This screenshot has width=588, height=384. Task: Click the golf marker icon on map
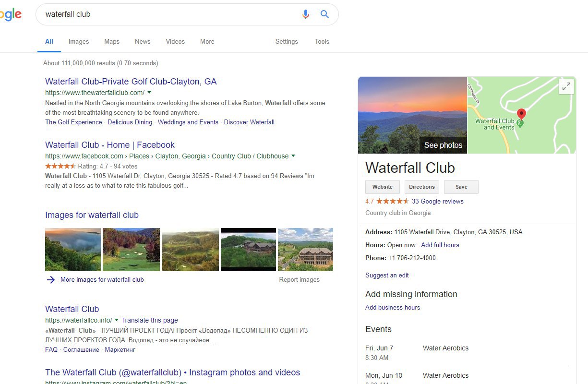[x=520, y=123]
